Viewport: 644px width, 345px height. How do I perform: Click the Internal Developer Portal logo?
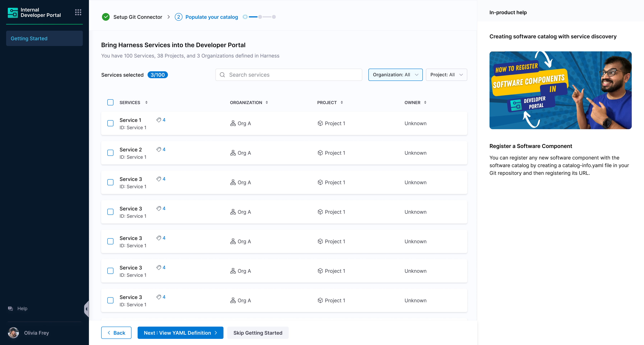(x=13, y=12)
